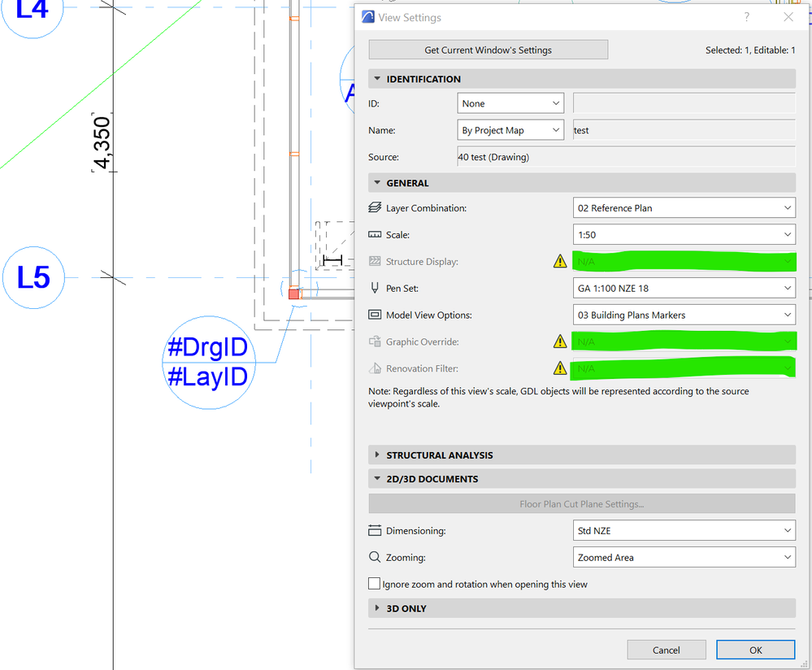
Task: Select the Layer Combination icon
Action: (374, 207)
